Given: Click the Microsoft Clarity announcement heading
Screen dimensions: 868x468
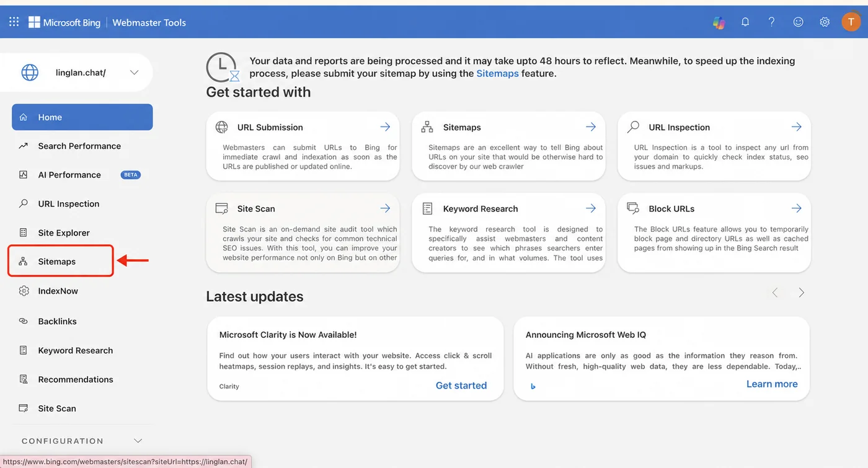Looking at the screenshot, I should (288, 335).
